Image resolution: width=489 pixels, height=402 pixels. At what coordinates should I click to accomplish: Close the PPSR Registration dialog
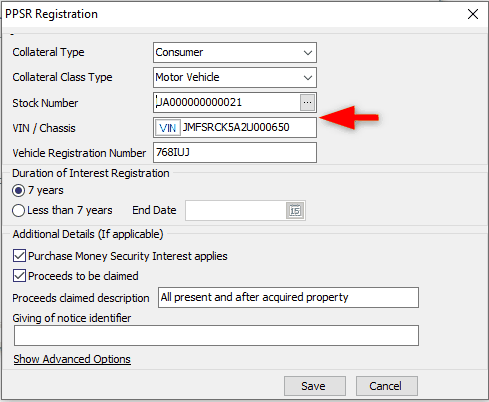point(473,14)
